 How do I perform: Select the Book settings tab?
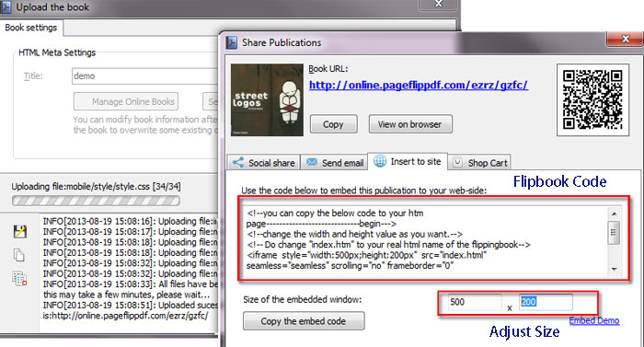30,28
